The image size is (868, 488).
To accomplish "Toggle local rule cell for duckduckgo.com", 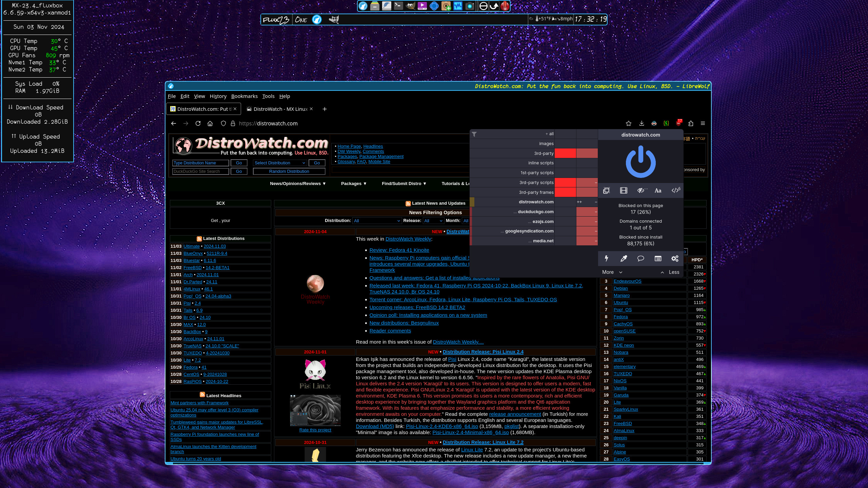I will (x=587, y=211).
